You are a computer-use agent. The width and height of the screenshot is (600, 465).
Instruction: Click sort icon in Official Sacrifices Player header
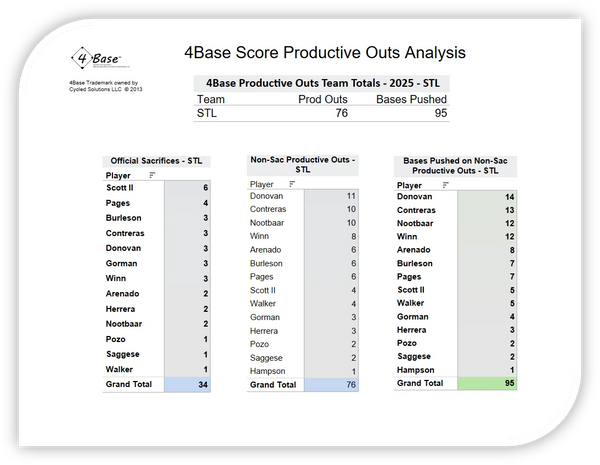click(152, 175)
